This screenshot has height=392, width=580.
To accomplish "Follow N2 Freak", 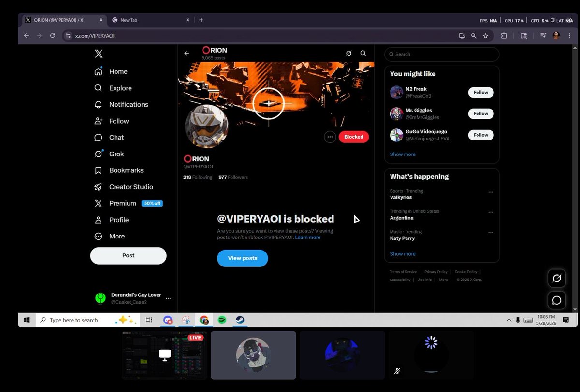I will pos(481,92).
